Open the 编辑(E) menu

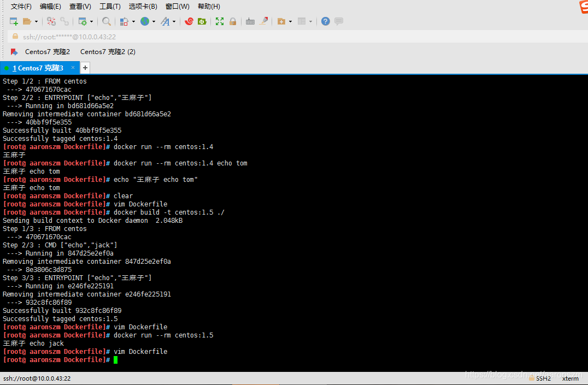[50, 7]
